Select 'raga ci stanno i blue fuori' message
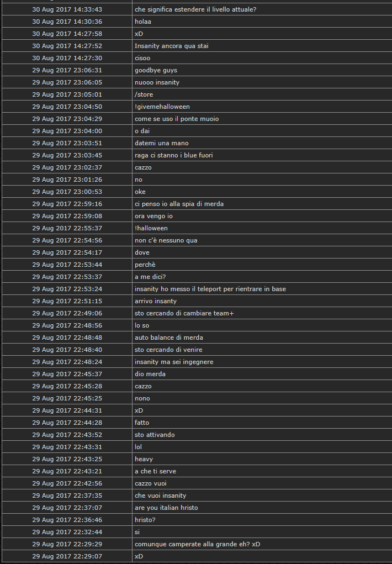 174,155
